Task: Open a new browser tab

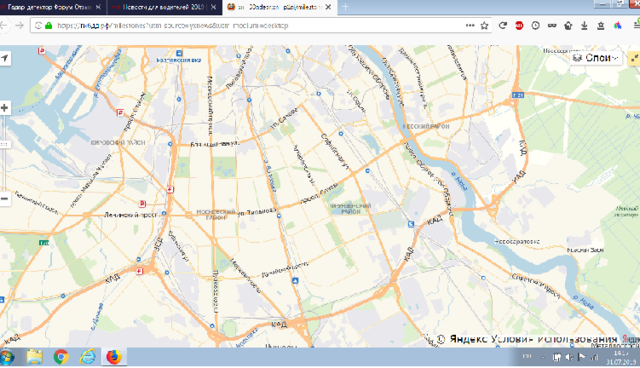Action: click(x=345, y=7)
